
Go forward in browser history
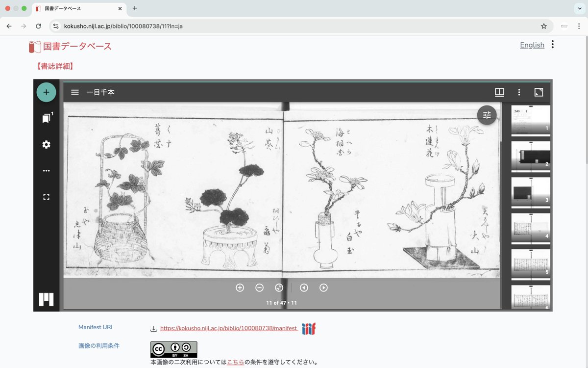(24, 26)
